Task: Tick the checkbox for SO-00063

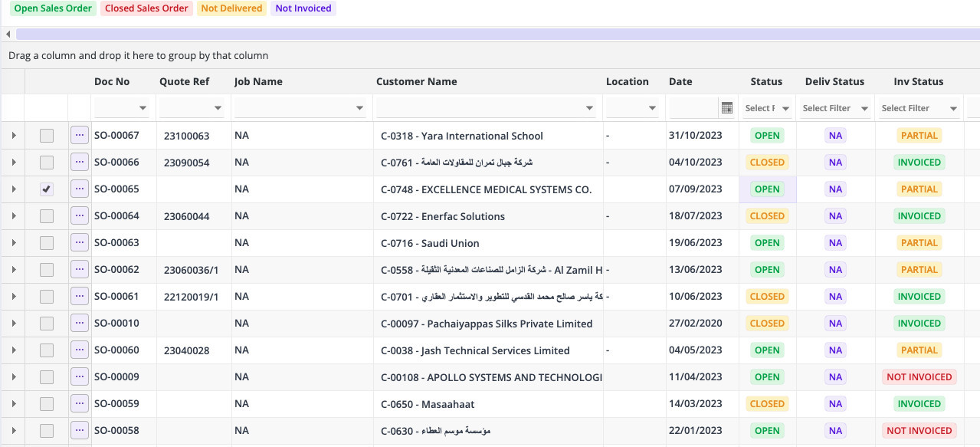Action: pos(47,243)
